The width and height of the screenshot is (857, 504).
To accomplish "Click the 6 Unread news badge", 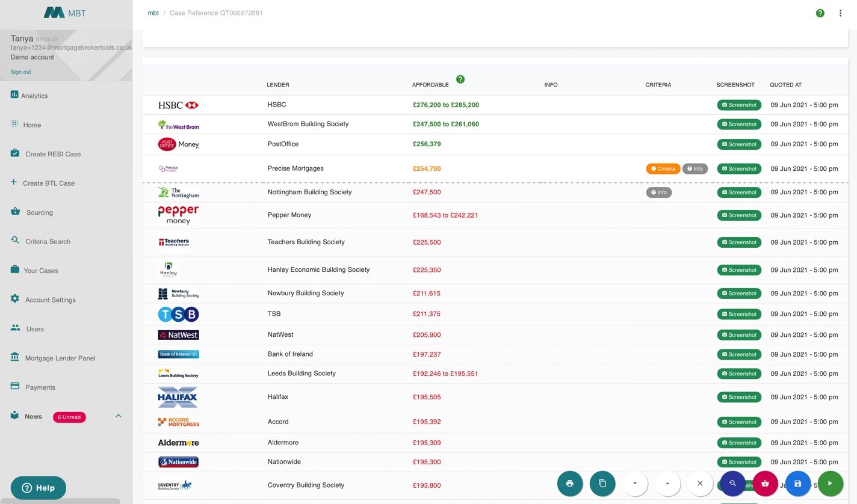I will click(69, 417).
